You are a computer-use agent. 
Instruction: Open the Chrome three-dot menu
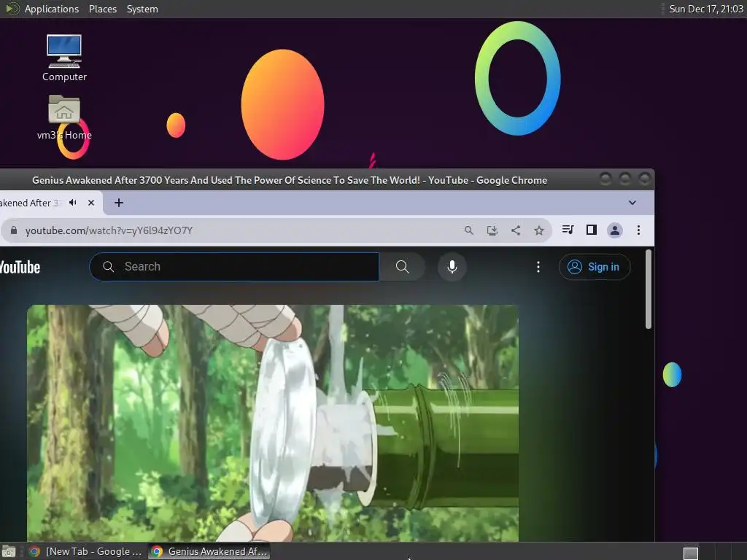(x=638, y=230)
